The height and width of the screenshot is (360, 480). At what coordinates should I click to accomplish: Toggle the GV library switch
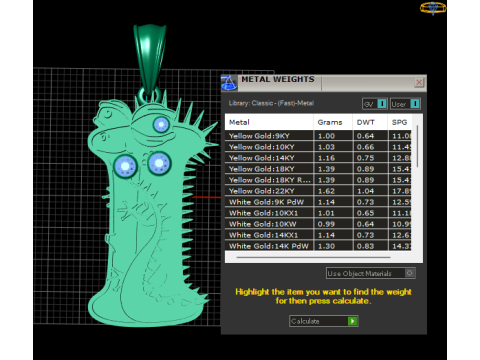pyautogui.click(x=382, y=104)
